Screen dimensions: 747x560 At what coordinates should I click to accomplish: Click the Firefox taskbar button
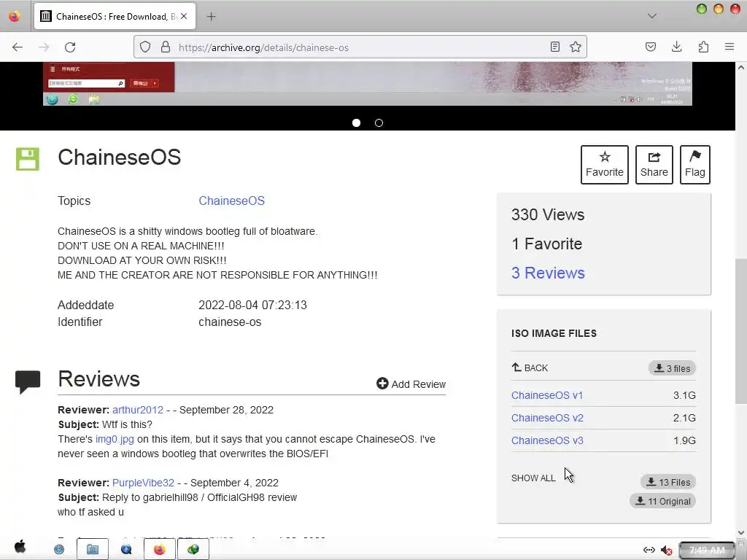pyautogui.click(x=159, y=550)
